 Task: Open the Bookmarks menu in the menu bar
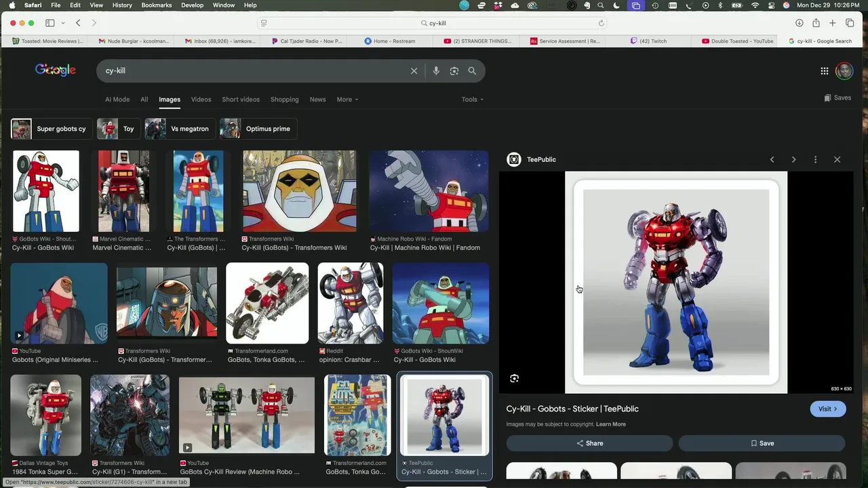click(x=156, y=5)
